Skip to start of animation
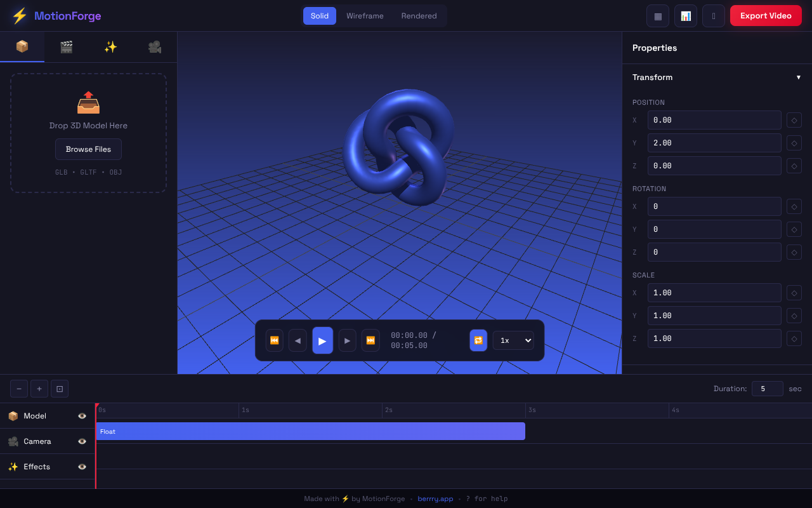The image size is (812, 508). point(275,340)
